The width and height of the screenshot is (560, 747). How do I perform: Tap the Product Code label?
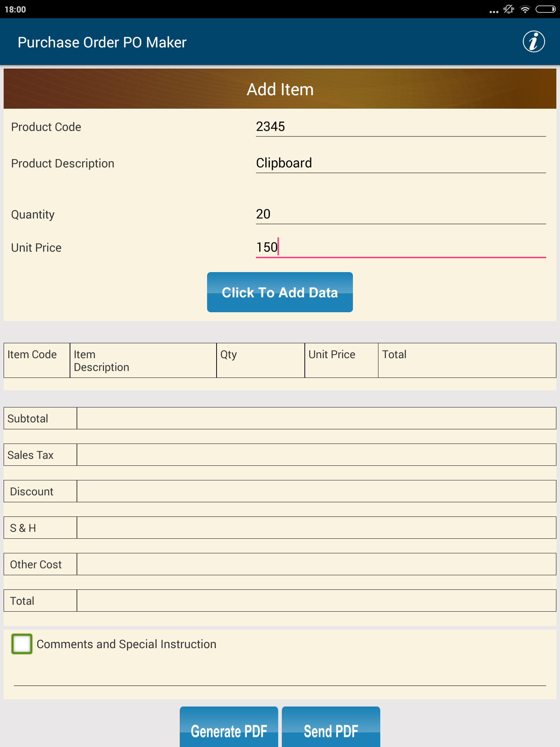click(46, 127)
